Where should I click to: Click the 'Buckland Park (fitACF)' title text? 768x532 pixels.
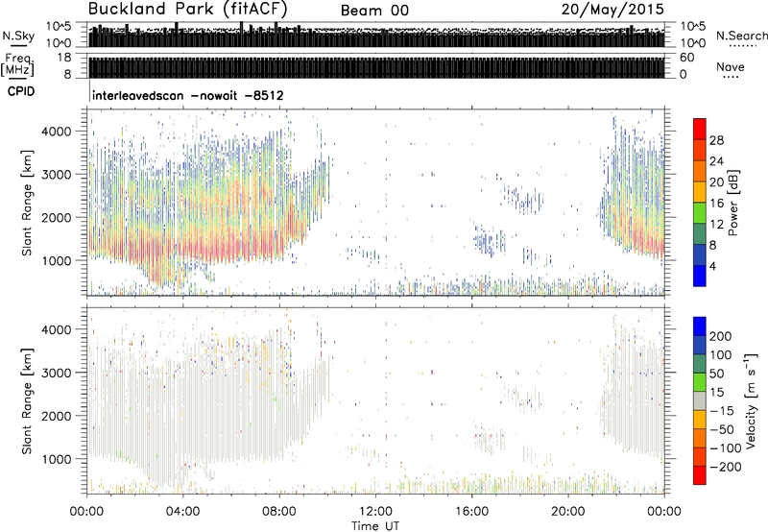click(x=187, y=10)
